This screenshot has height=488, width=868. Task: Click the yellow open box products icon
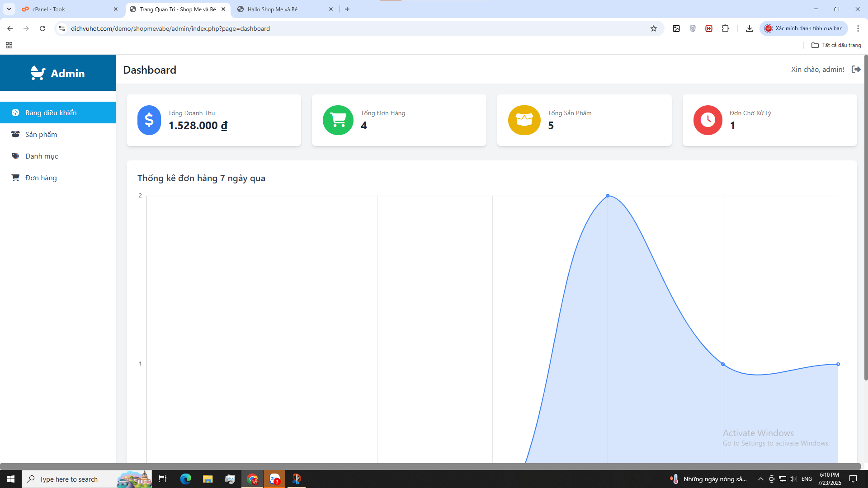pos(524,120)
